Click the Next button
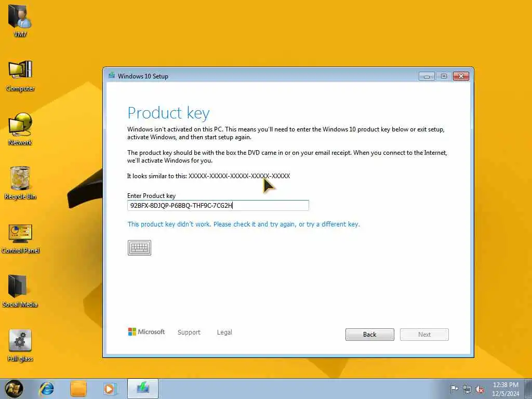Screen dimensions: 532x399 424,335
